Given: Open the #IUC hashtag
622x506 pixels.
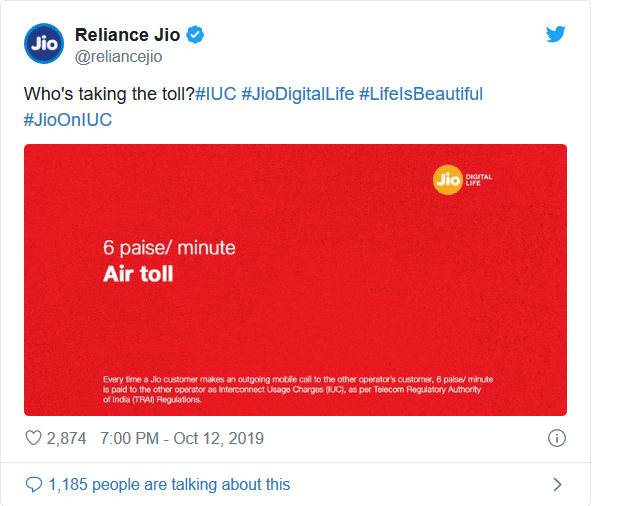Looking at the screenshot, I should pos(215,94).
